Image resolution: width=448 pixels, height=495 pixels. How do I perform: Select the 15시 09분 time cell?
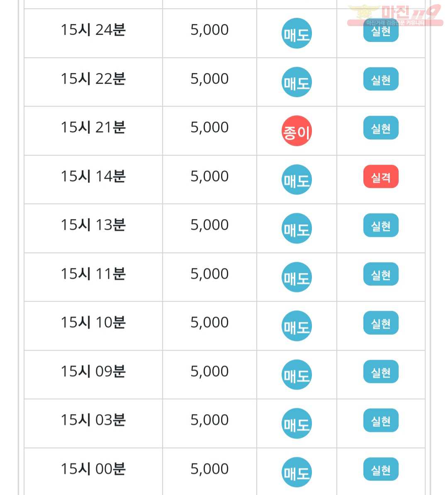tap(93, 371)
